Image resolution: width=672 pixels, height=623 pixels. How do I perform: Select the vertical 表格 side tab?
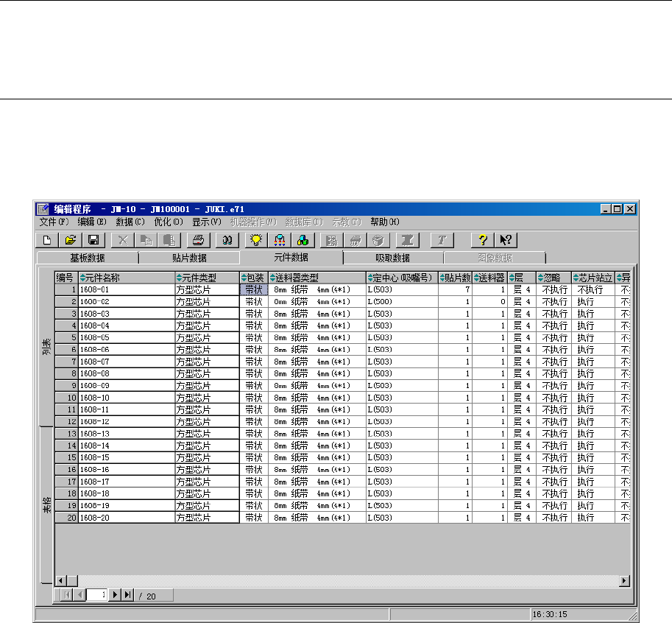pos(46,505)
